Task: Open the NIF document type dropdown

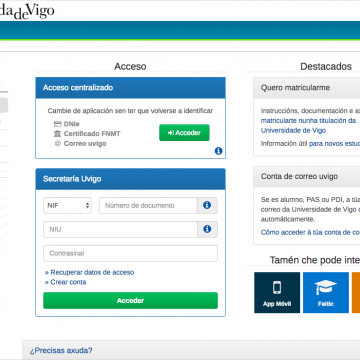Action: click(x=67, y=205)
